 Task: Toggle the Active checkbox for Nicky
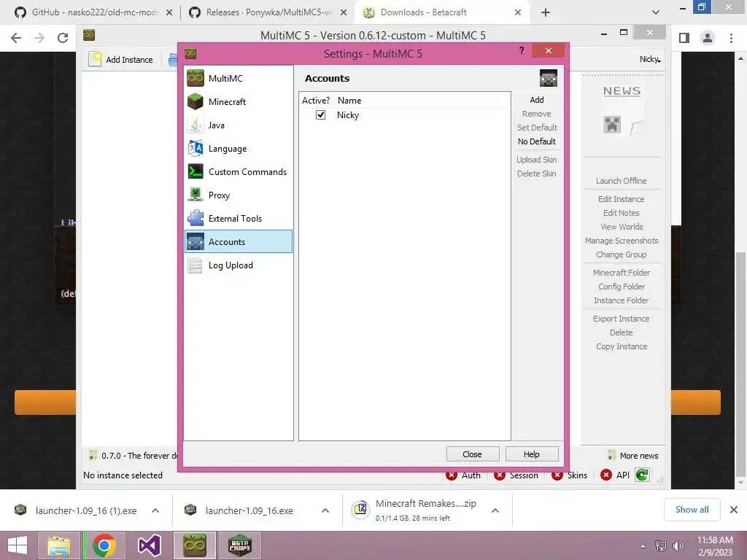tap(321, 114)
